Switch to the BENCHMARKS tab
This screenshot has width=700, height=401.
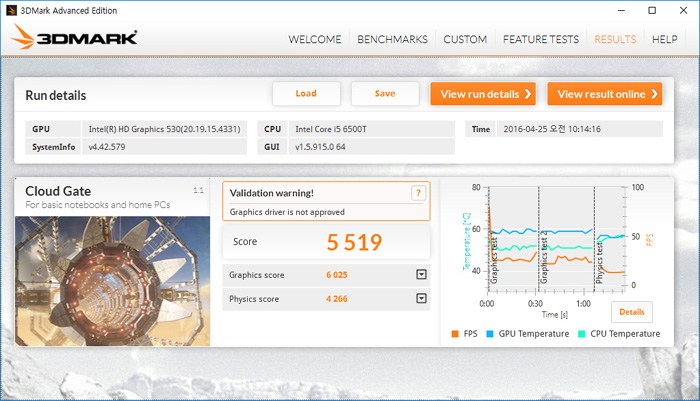392,39
